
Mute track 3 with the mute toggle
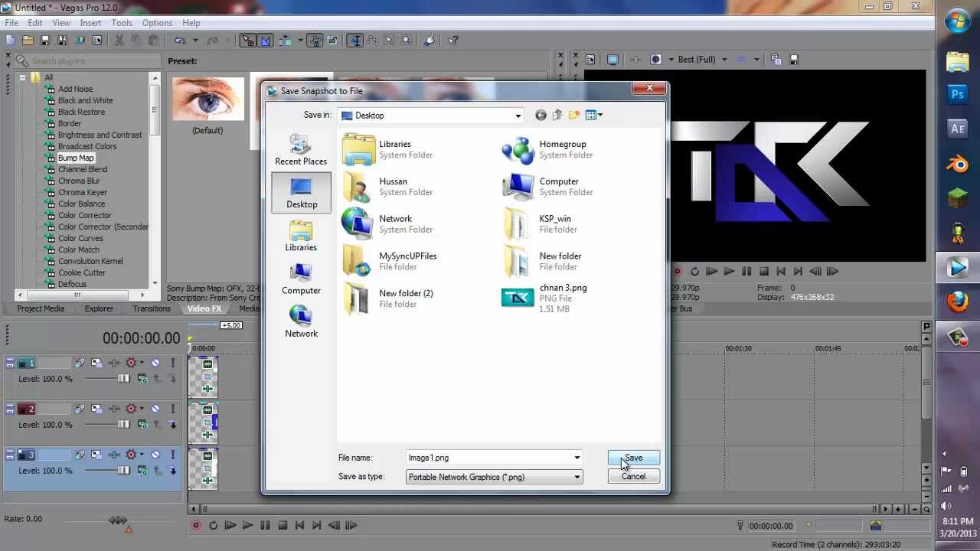pyautogui.click(x=155, y=455)
